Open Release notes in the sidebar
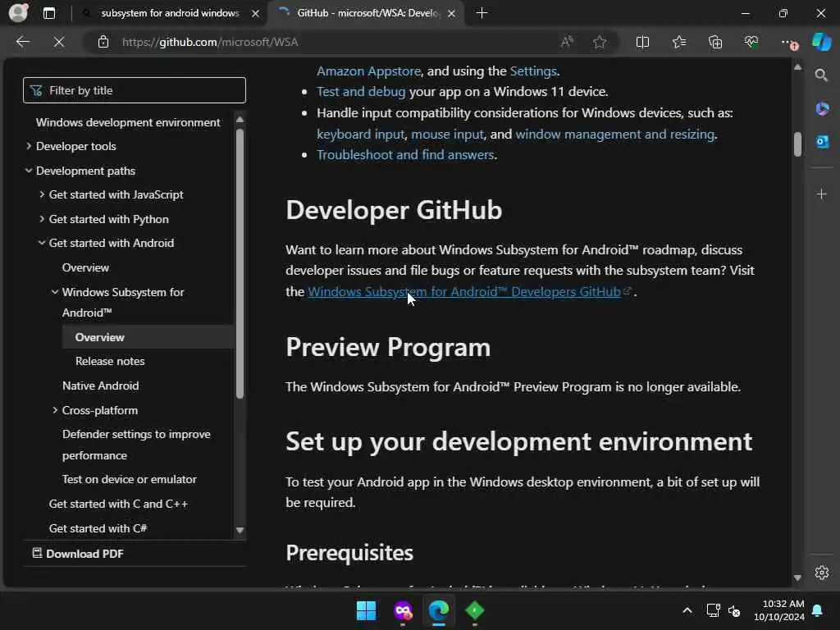This screenshot has width=840, height=630. click(110, 361)
